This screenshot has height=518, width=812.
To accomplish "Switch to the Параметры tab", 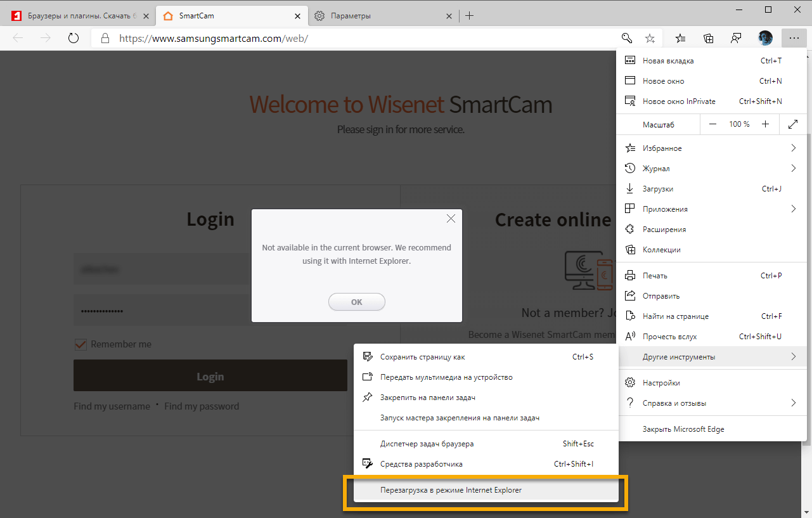I will coord(384,16).
